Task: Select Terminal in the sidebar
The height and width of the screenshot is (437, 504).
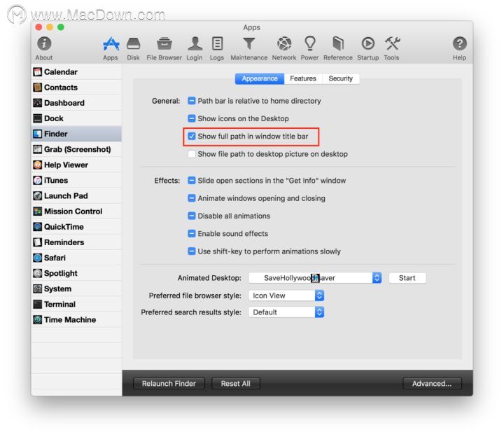Action: [76, 304]
